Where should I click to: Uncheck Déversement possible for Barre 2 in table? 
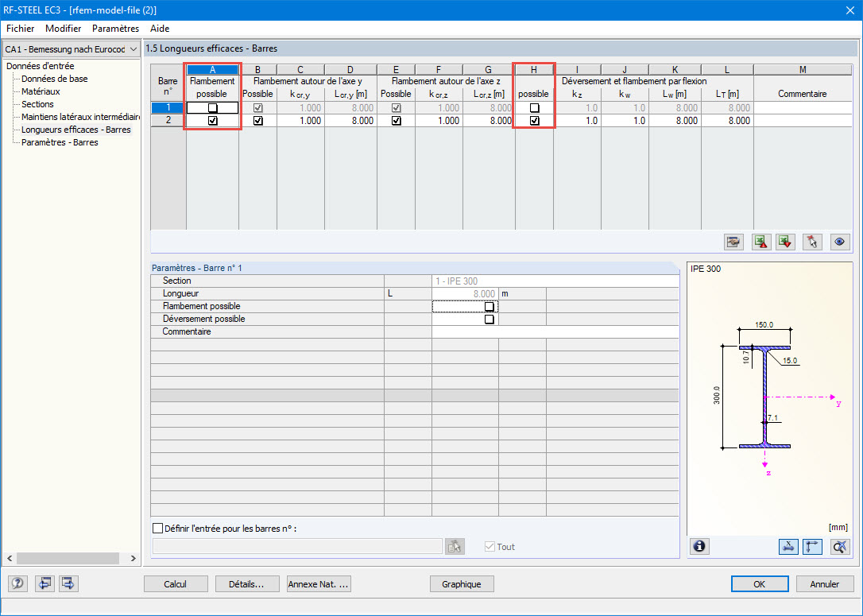point(534,121)
